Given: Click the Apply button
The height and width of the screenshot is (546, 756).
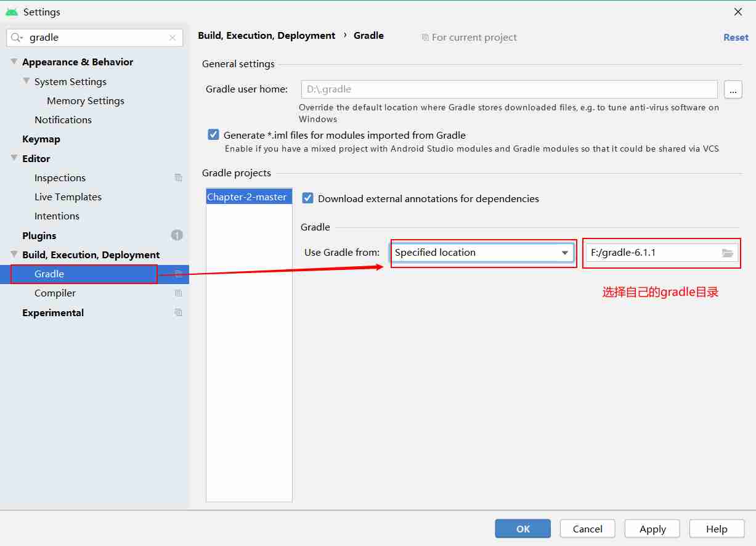Looking at the screenshot, I should click(652, 529).
